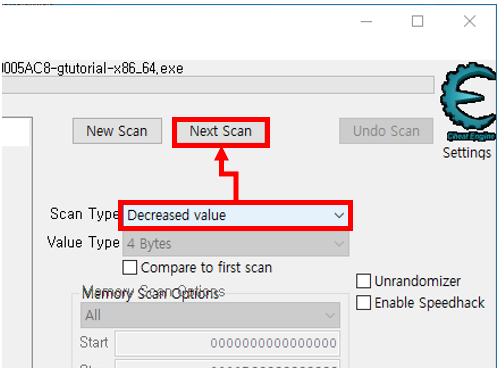Enable Compare to first scan checkbox

[129, 267]
